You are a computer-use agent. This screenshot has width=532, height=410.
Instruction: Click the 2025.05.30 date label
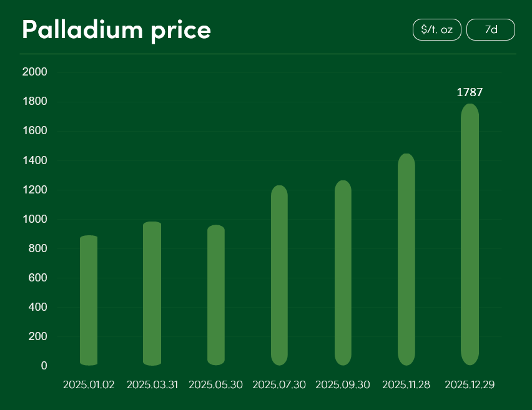(215, 385)
